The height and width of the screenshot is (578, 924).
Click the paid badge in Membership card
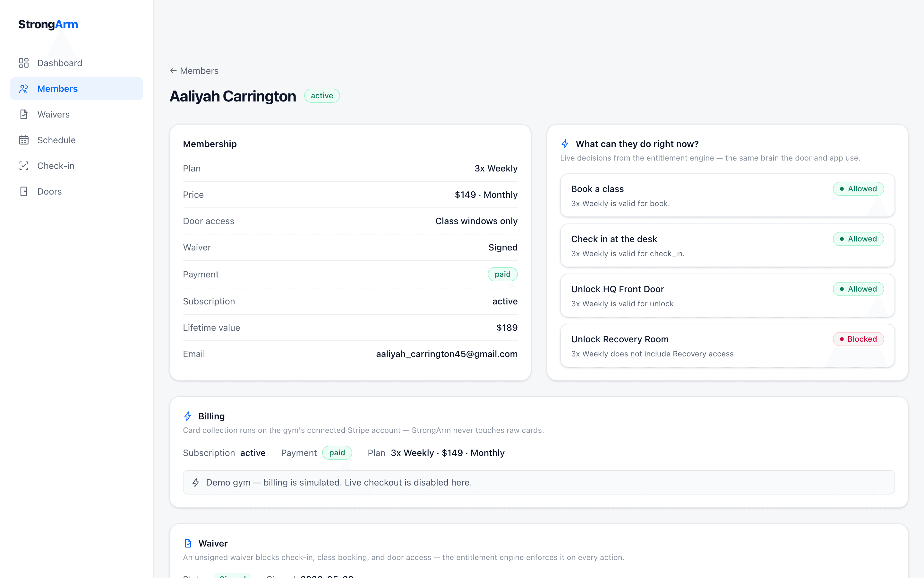coord(502,274)
